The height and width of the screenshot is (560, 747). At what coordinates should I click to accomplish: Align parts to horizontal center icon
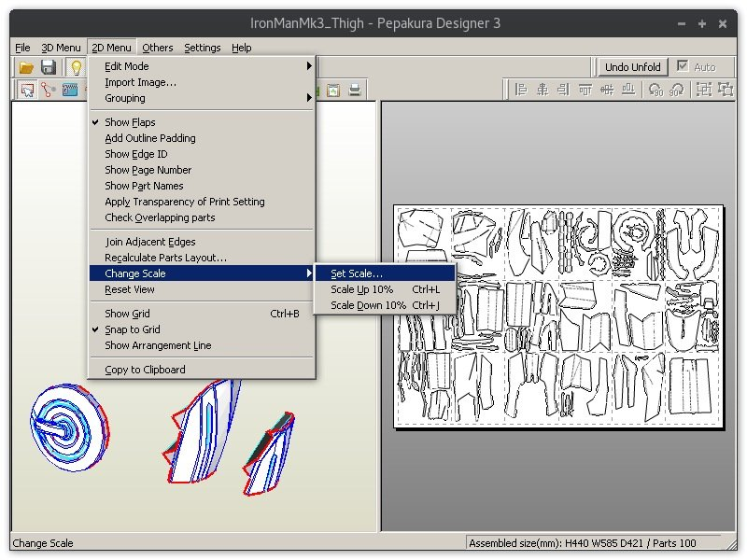coord(543,90)
